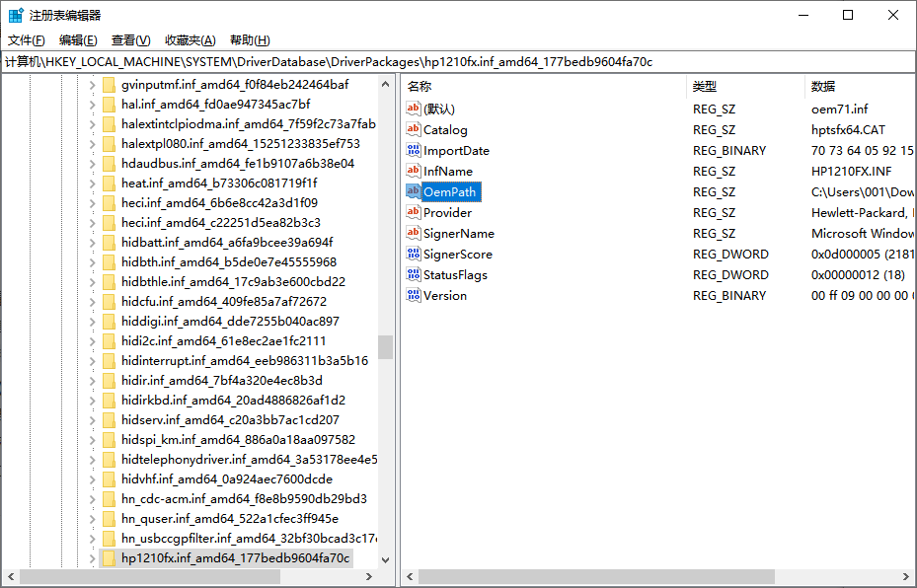
Task: Open the 收藏夹(A) menu
Action: 190,39
